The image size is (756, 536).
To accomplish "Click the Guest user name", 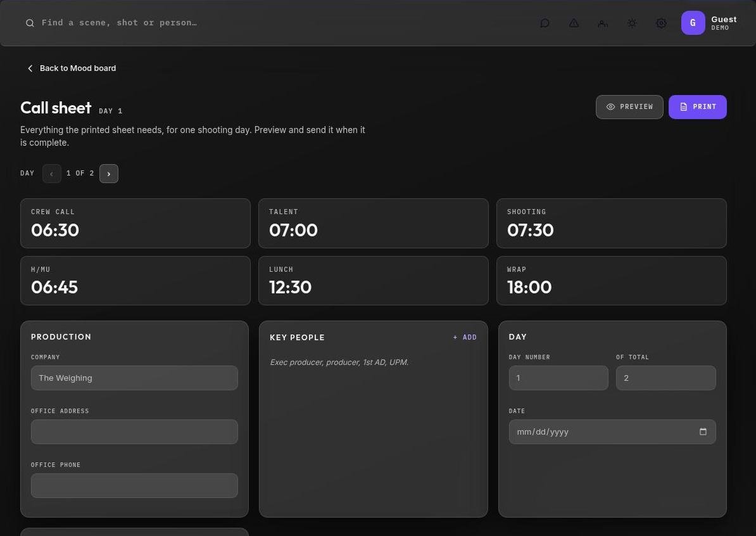I will 724,19.
